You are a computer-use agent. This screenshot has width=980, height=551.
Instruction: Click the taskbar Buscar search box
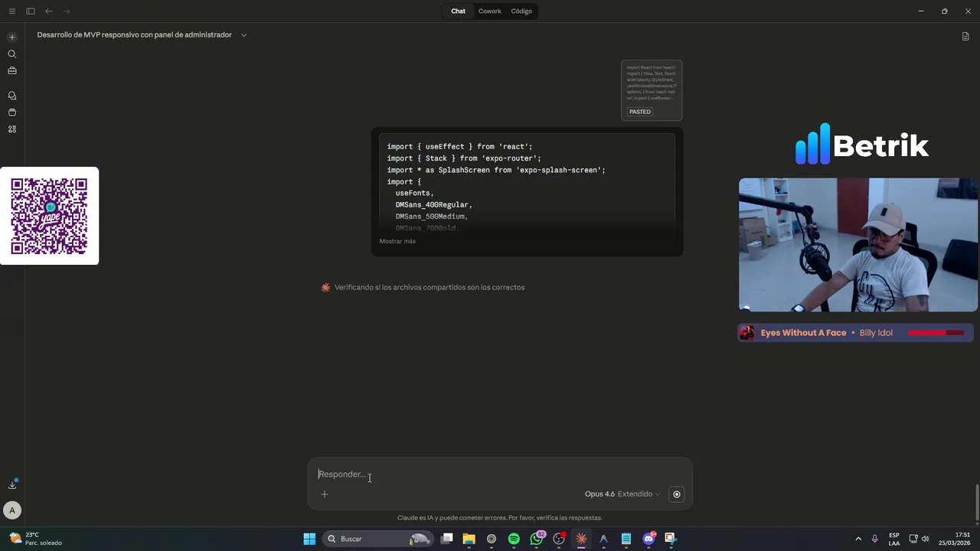click(x=379, y=539)
